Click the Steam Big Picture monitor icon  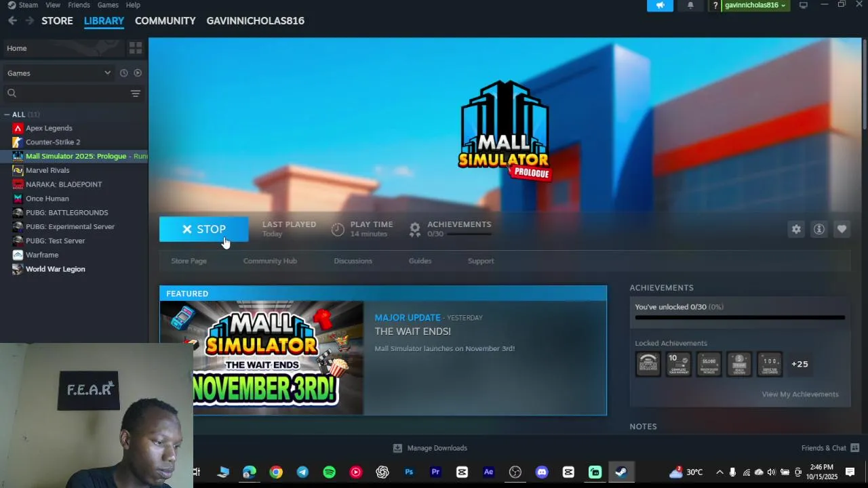click(x=804, y=5)
